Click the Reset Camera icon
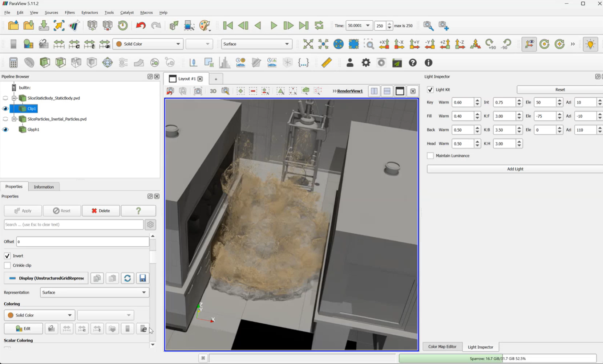Viewport: 603px width, 364px height. point(308,44)
